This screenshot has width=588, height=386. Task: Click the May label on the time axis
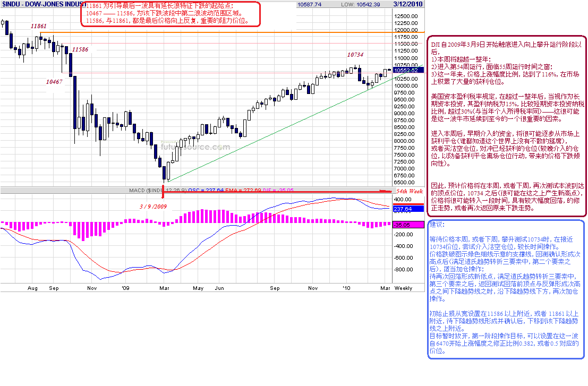(x=198, y=288)
